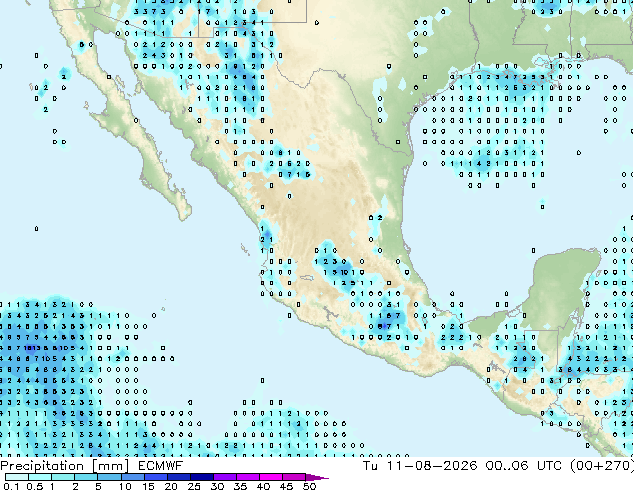Click the "25" legend scale label
634x490 pixels.
pos(194,486)
